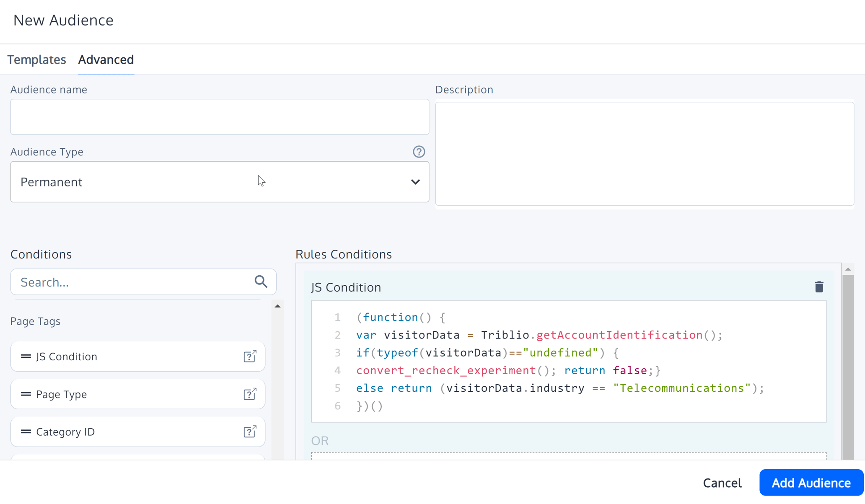
Task: Grab the drag handle on Page Type
Action: point(25,394)
